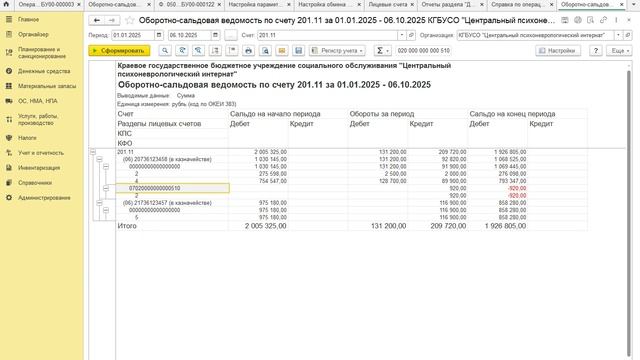Screen dimensions: 640x360
Task: Open the selected organization card icon
Action: (x=627, y=35)
